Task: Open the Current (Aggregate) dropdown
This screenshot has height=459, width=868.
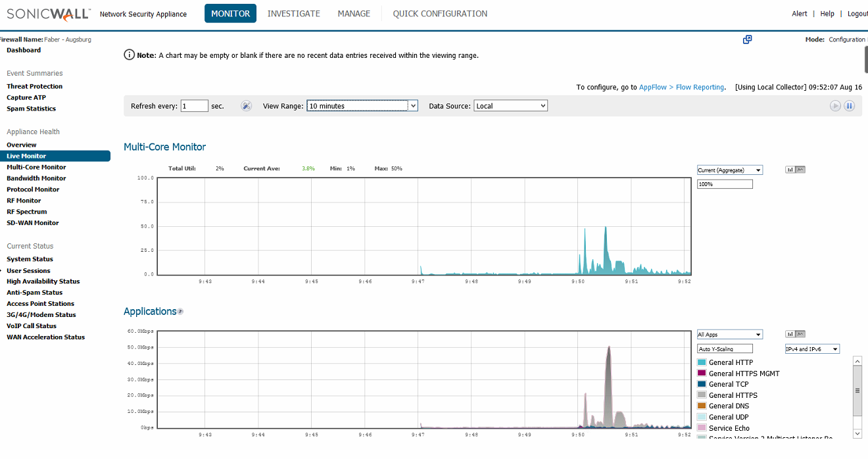Action: point(730,170)
